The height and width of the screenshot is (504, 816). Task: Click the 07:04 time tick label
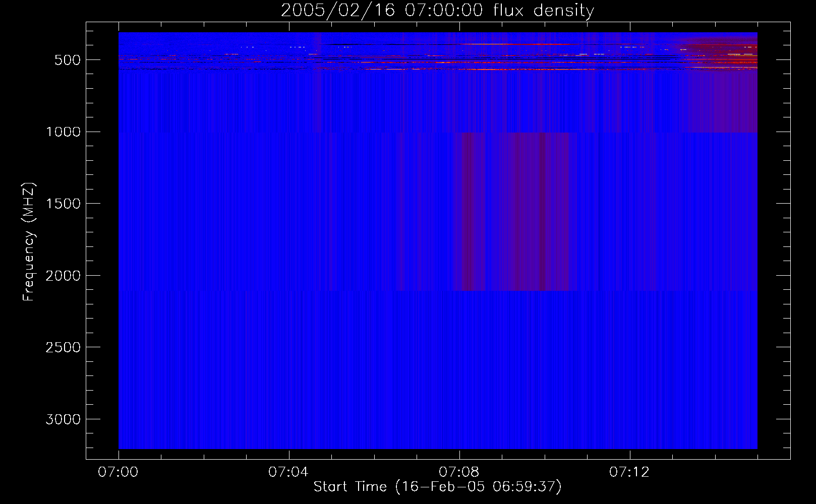tap(288, 472)
